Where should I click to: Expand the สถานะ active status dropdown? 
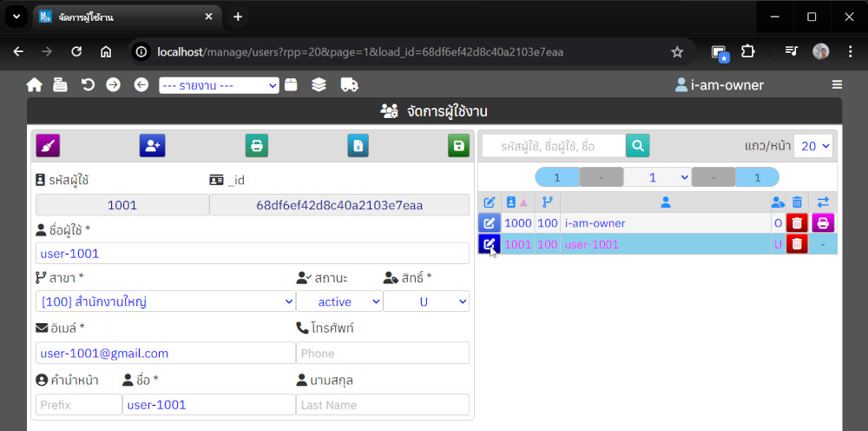[339, 302]
